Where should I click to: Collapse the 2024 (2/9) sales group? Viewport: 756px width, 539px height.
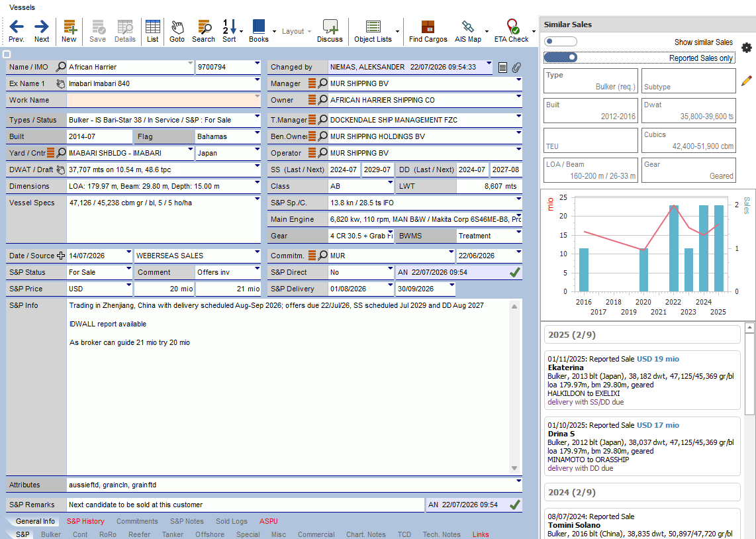(x=642, y=492)
